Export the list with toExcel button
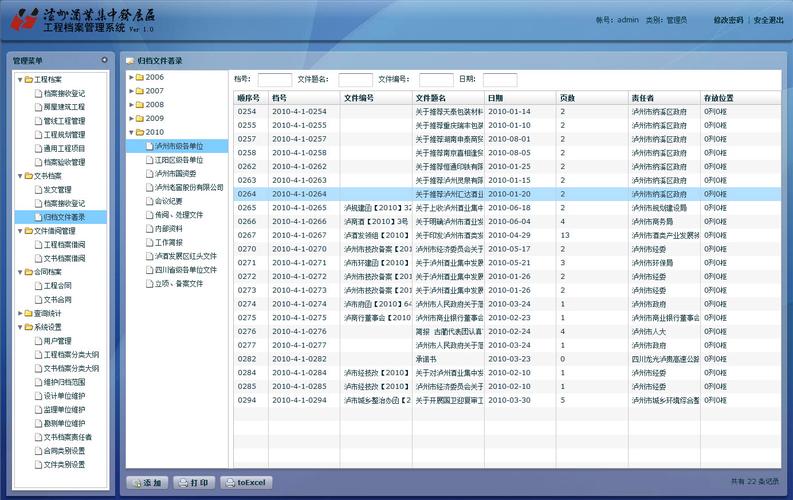 tap(246, 483)
